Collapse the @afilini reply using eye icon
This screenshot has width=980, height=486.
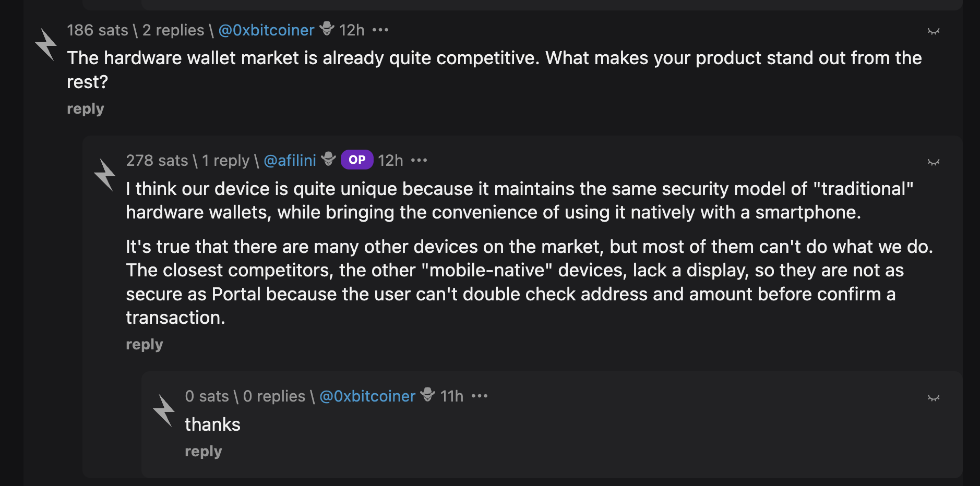(933, 162)
